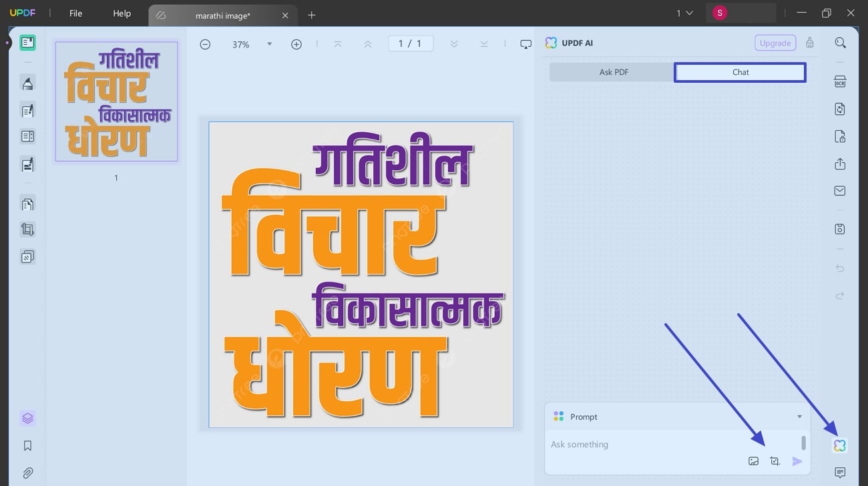Open the file attachments panel
868x486 pixels.
(x=27, y=473)
